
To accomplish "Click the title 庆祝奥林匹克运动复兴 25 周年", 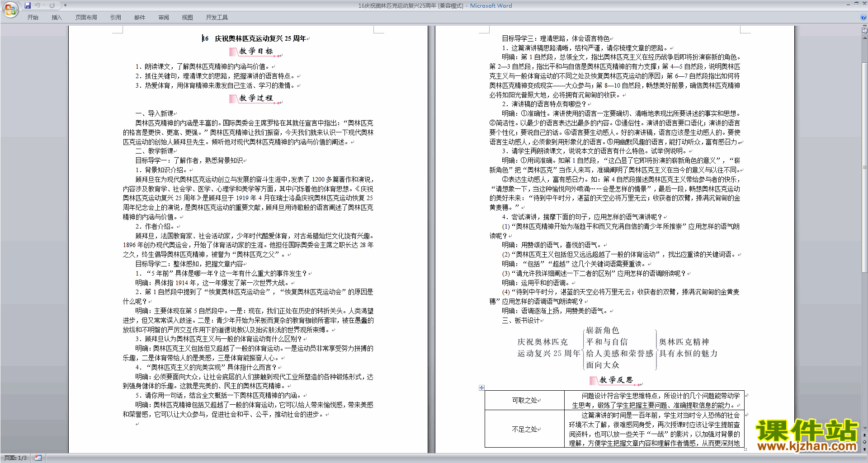I will pyautogui.click(x=260, y=38).
